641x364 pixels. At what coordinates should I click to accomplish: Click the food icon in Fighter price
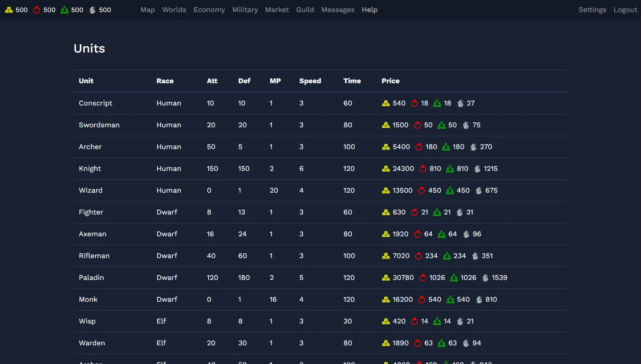click(x=414, y=212)
